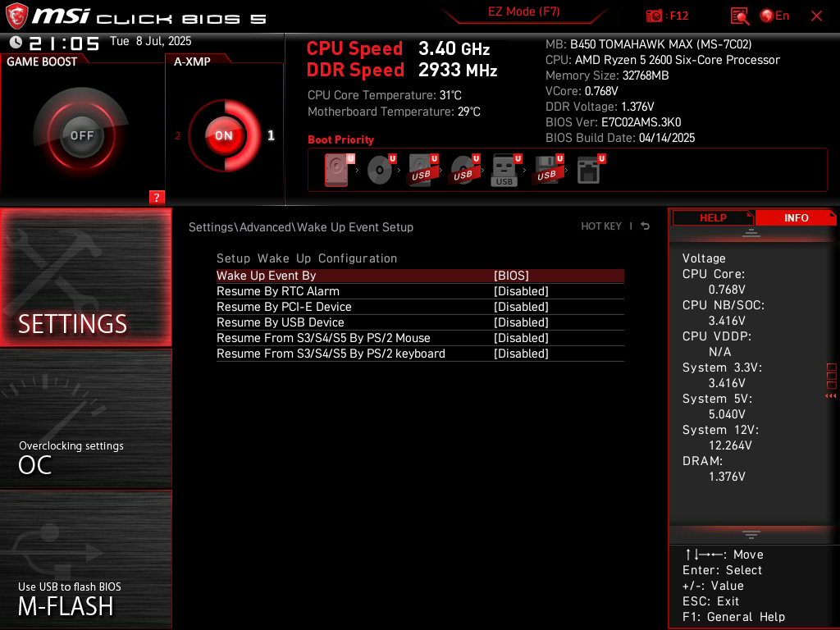Image resolution: width=840 pixels, height=630 pixels.
Task: Select the USB key boot device icon
Action: [505, 171]
